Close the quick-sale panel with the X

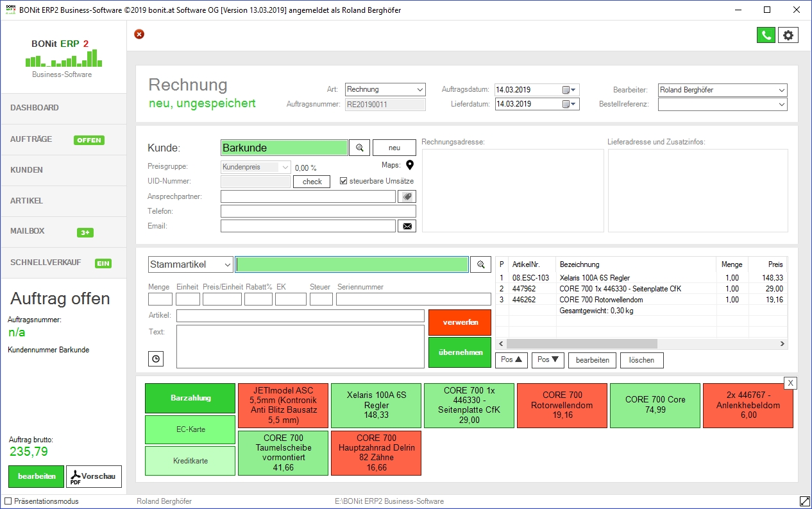[791, 383]
